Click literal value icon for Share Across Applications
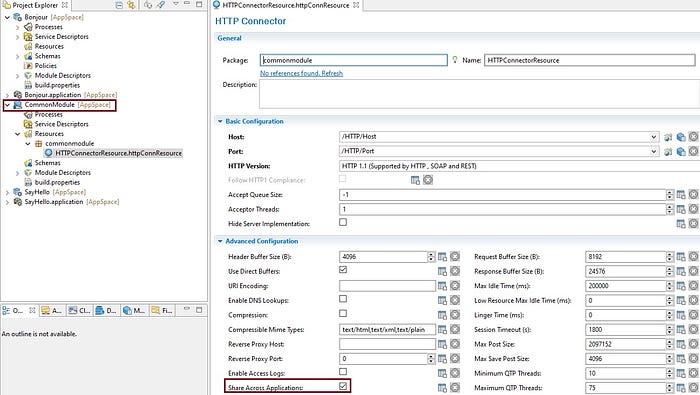Screen dimensions: 700x395 click(x=454, y=387)
